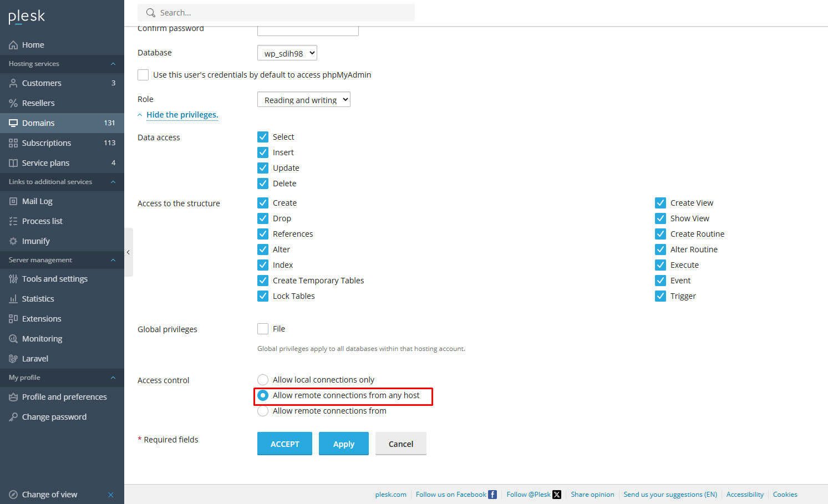
Task: Click the Change password key icon
Action: point(13,417)
